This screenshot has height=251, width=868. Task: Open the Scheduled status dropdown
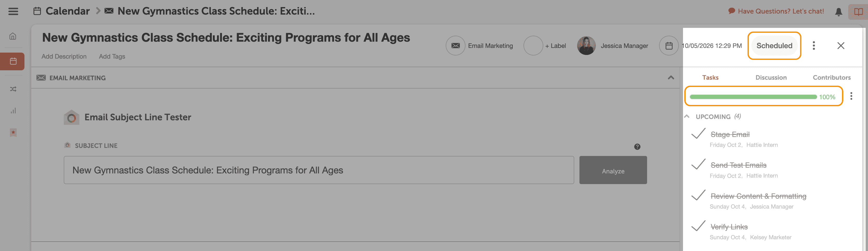tap(774, 46)
